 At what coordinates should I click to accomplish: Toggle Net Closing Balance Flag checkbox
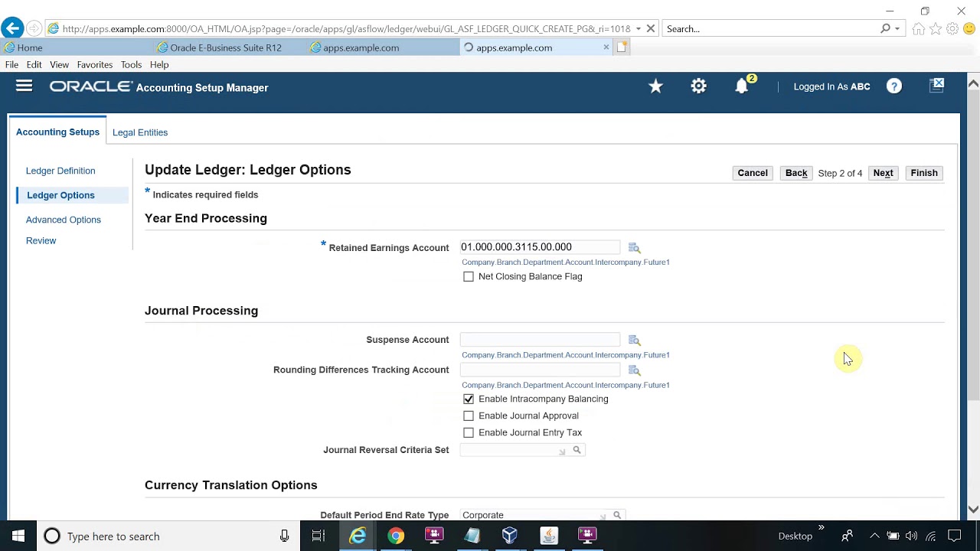click(469, 277)
